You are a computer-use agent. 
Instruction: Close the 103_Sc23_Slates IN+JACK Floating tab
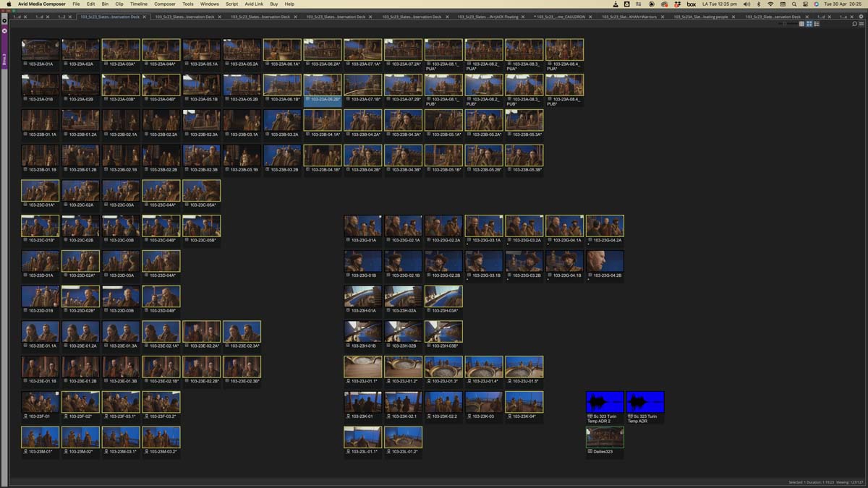524,16
